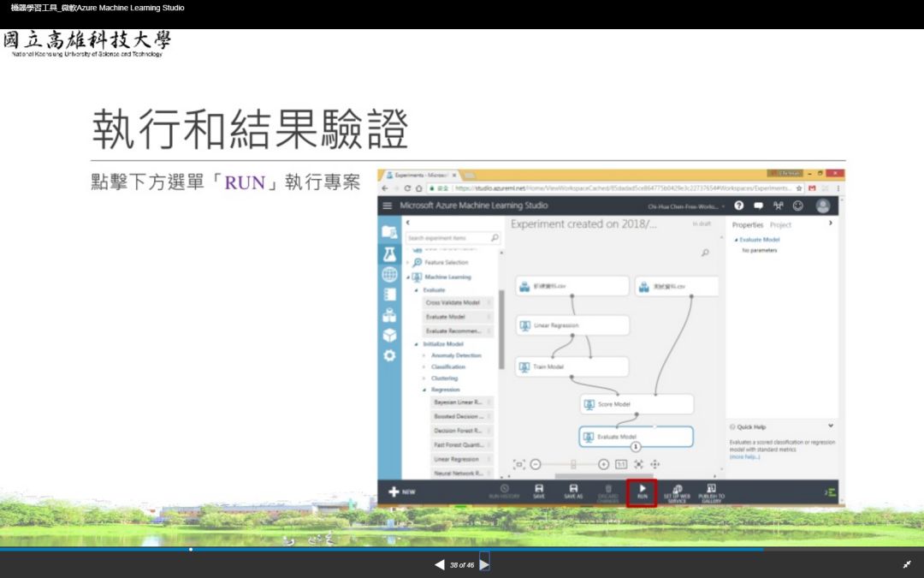The image size is (924, 578).
Task: Select Neural Network R... module item
Action: (461, 473)
